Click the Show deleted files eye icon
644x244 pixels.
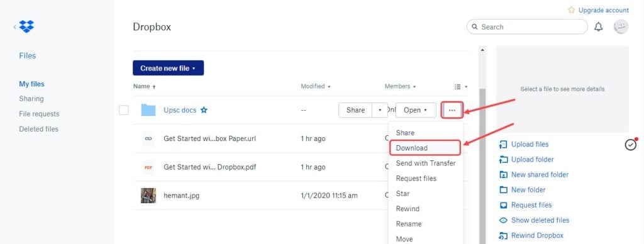(x=503, y=220)
